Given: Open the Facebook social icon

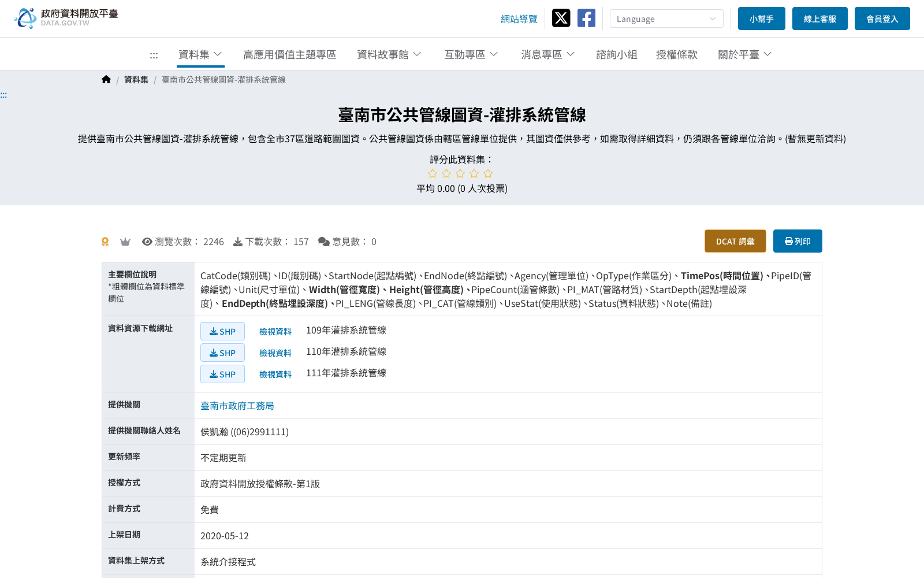Looking at the screenshot, I should point(586,18).
